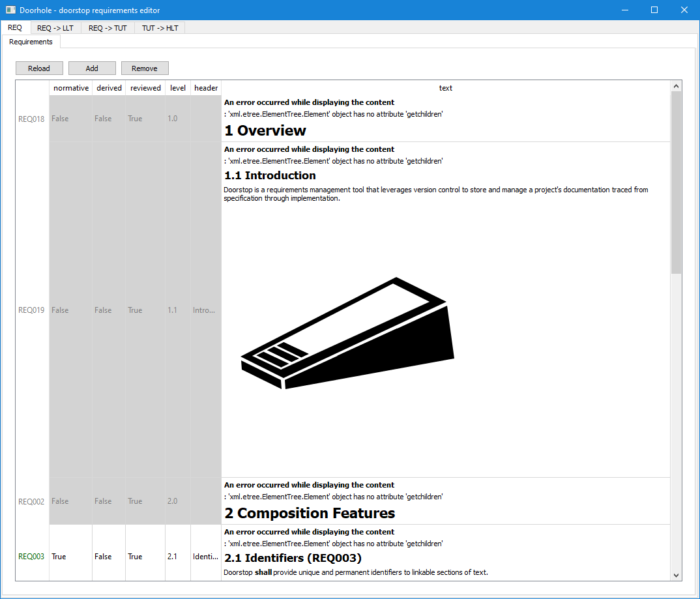Click the Requirements sub-tab
The width and height of the screenshot is (700, 599).
31,42
